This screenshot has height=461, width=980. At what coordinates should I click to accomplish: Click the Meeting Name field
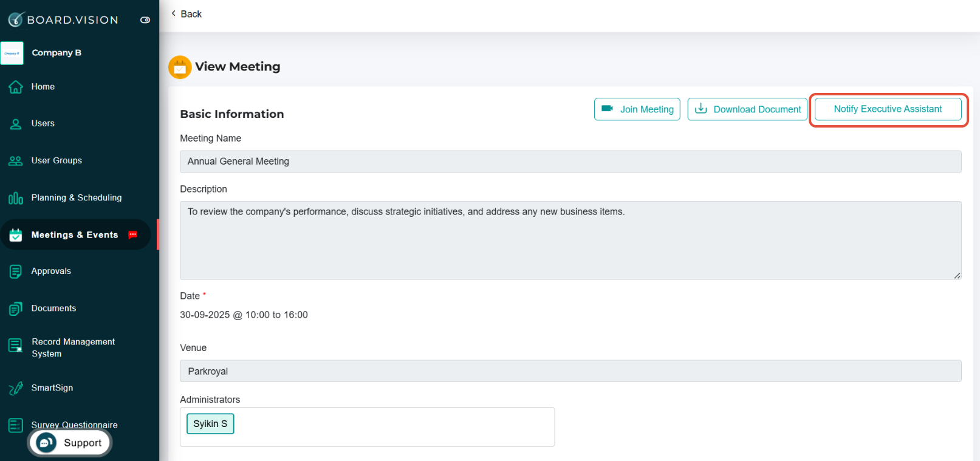click(571, 162)
